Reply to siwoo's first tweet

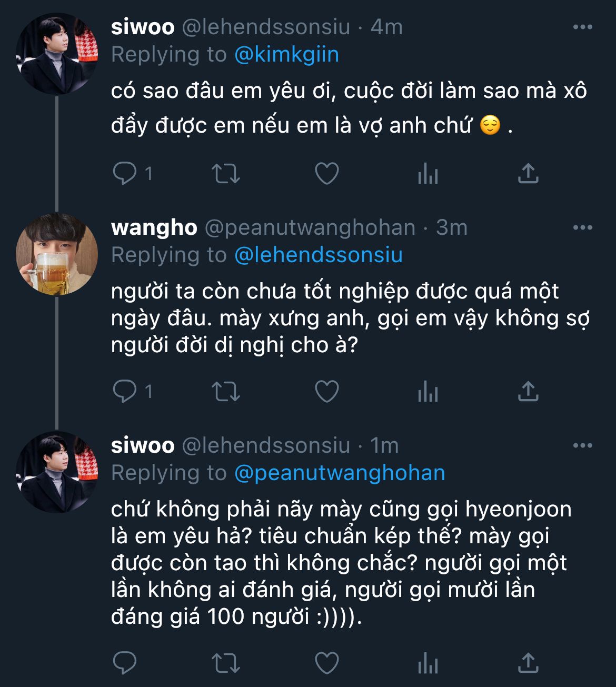point(125,174)
